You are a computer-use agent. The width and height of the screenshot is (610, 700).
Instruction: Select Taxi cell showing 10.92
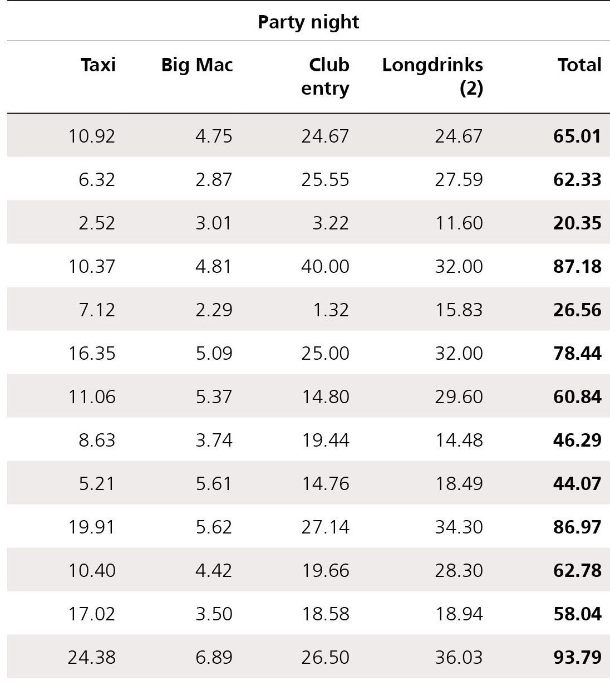click(x=92, y=136)
